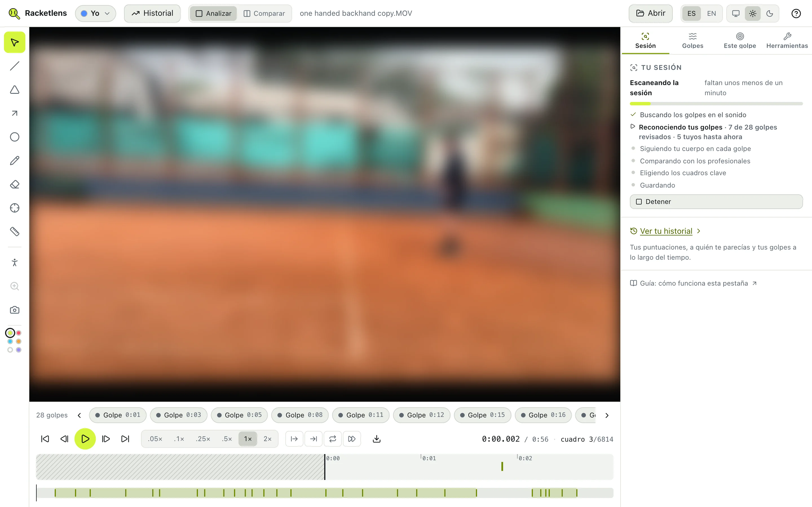Pick the eraser tool
This screenshot has width=812, height=507.
coord(14,184)
